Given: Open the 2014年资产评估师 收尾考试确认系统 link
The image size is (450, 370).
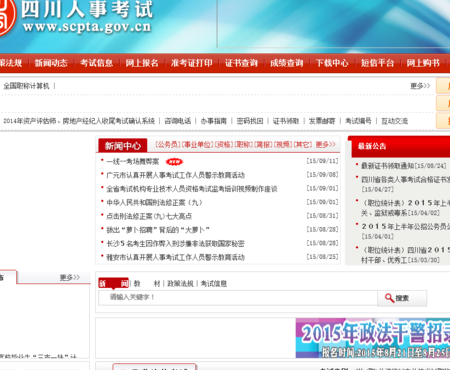Looking at the screenshot, I should pos(79,121).
